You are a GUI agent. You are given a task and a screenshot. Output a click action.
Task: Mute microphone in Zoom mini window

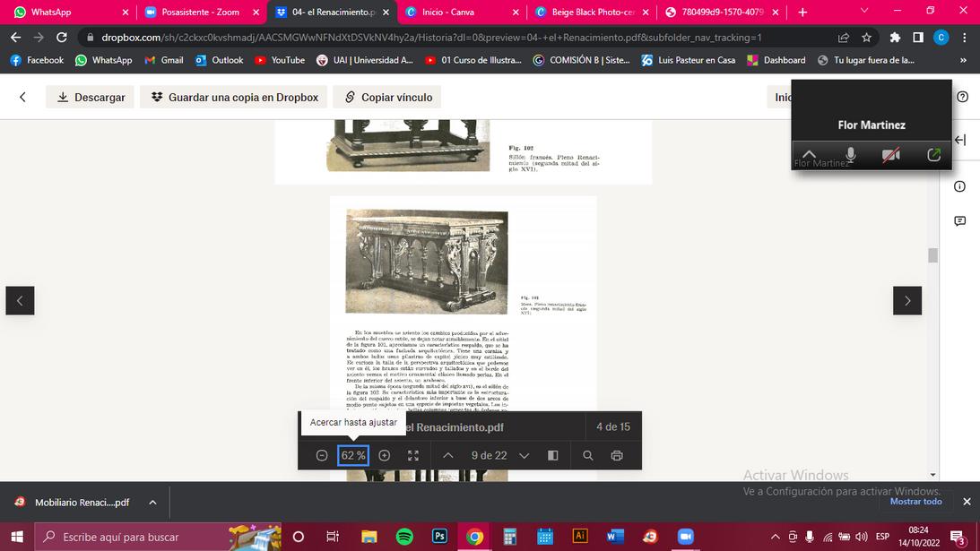coord(850,154)
